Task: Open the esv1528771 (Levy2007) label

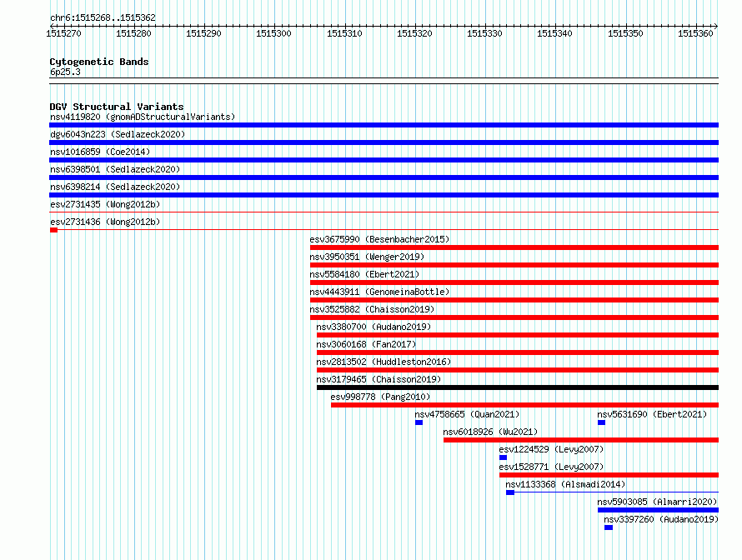Action: (551, 467)
